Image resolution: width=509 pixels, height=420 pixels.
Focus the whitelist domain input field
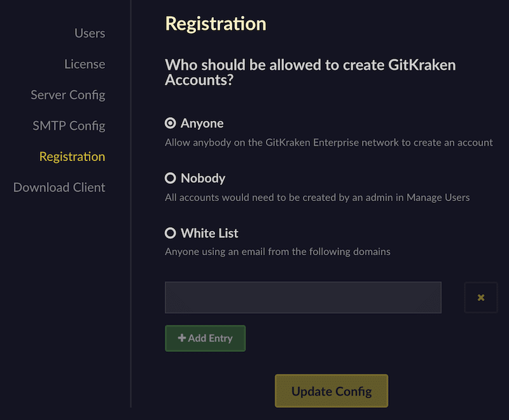(x=303, y=298)
